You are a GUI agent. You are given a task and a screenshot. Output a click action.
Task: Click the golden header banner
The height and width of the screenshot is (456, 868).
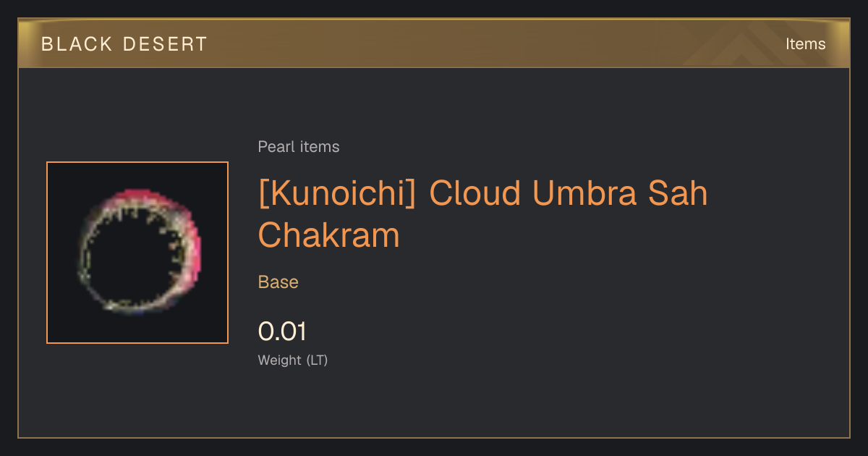click(434, 43)
